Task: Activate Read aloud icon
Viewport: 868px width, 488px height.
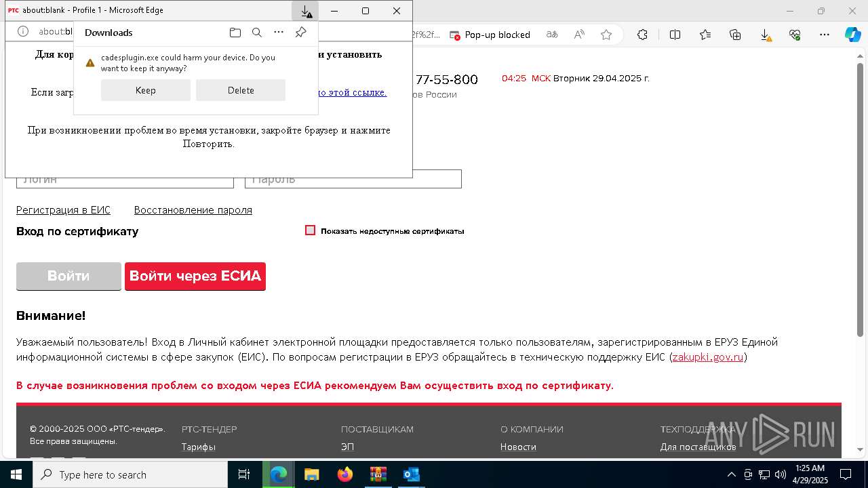Action: (579, 35)
